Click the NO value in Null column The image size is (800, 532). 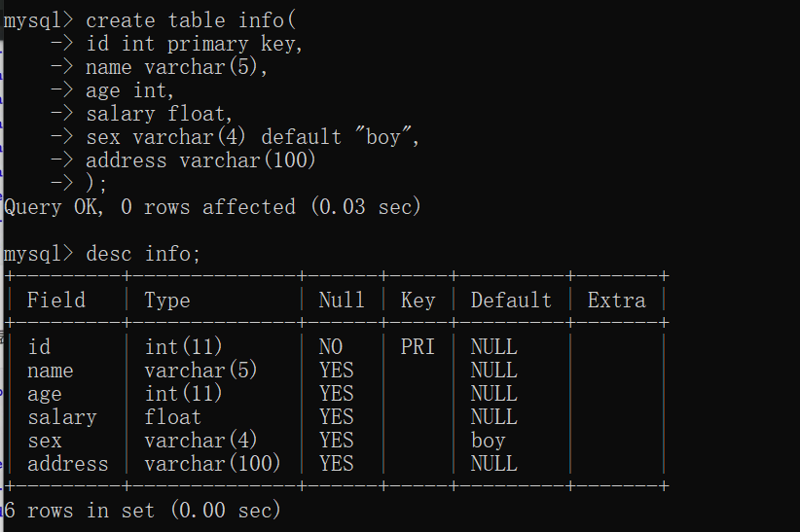click(x=331, y=347)
